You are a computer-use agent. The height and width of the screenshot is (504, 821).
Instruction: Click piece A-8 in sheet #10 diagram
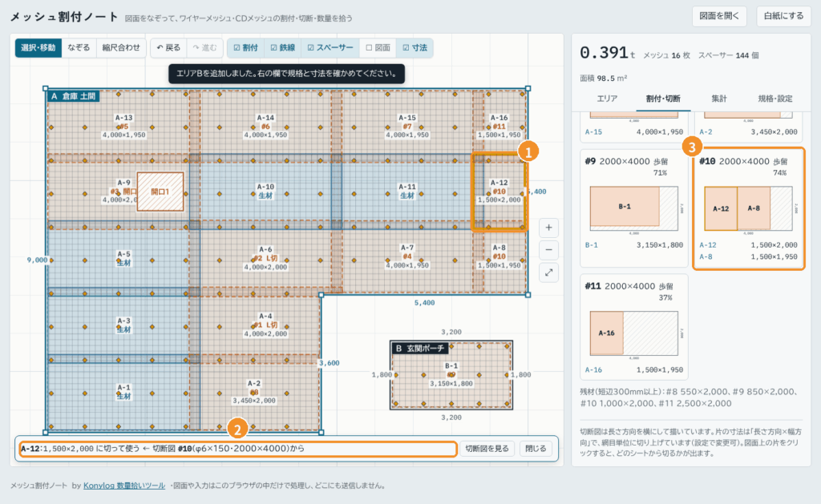click(754, 208)
